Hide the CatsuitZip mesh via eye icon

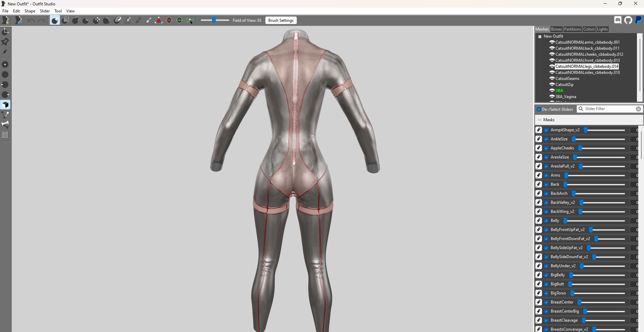click(x=552, y=85)
